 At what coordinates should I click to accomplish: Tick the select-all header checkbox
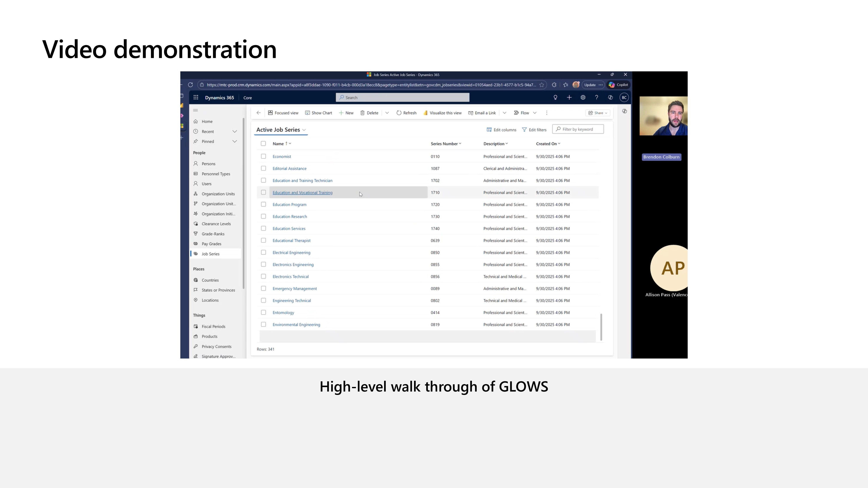(263, 144)
